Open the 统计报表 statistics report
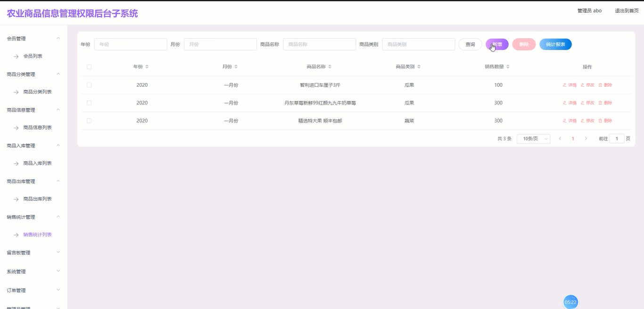 tap(555, 44)
